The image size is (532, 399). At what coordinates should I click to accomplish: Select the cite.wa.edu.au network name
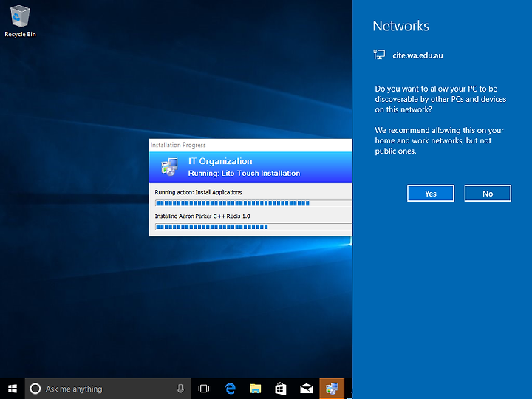click(x=417, y=55)
